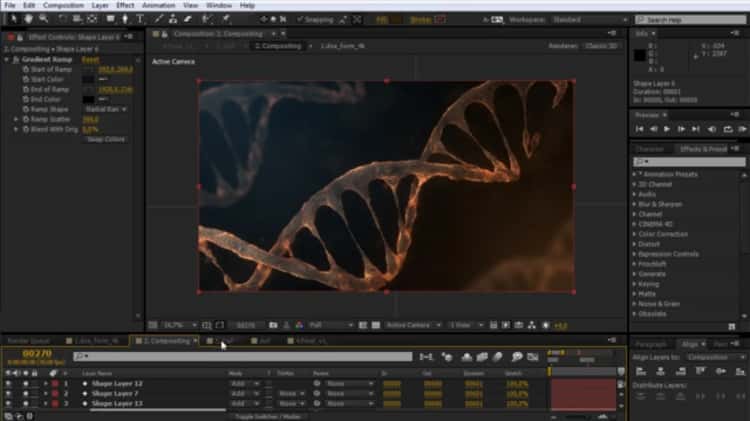Click the show channel color icon in viewer
Image resolution: width=750 pixels, height=421 pixels.
pyautogui.click(x=299, y=325)
